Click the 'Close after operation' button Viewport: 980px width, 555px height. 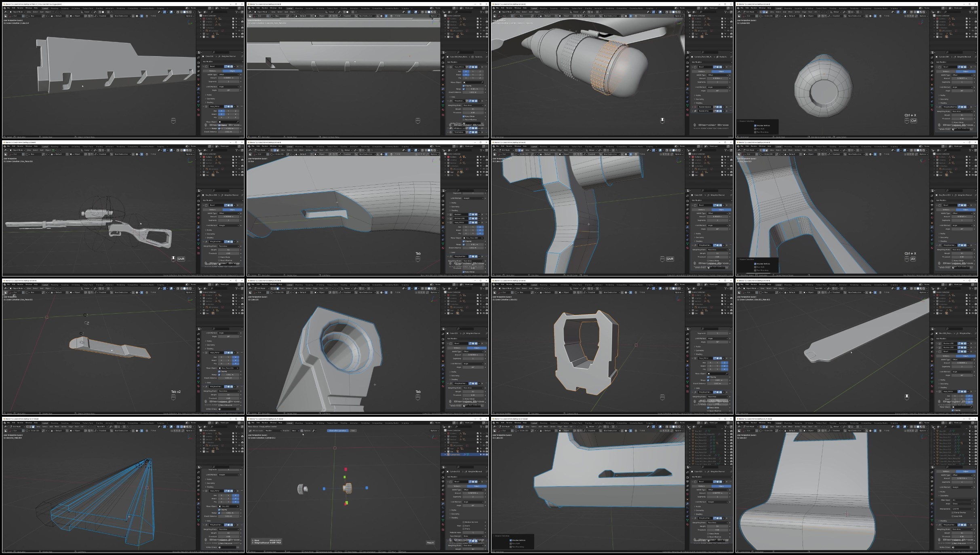coord(338,431)
